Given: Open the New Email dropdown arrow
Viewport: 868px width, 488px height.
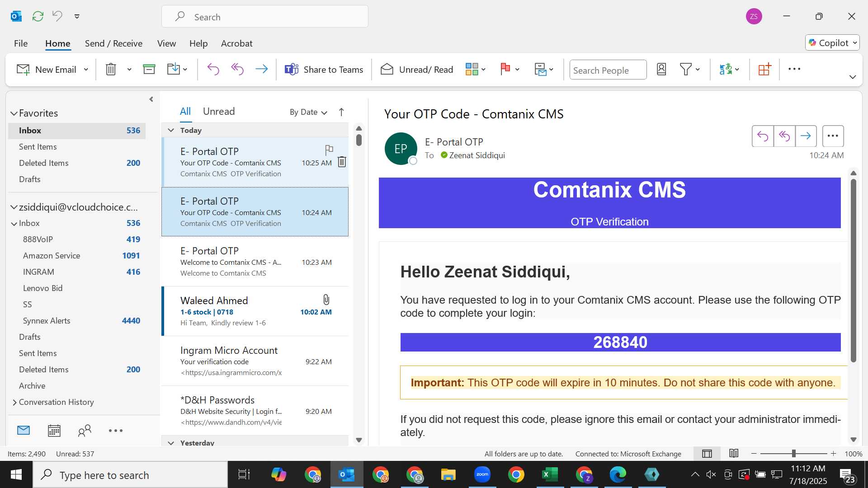Looking at the screenshot, I should [x=86, y=70].
